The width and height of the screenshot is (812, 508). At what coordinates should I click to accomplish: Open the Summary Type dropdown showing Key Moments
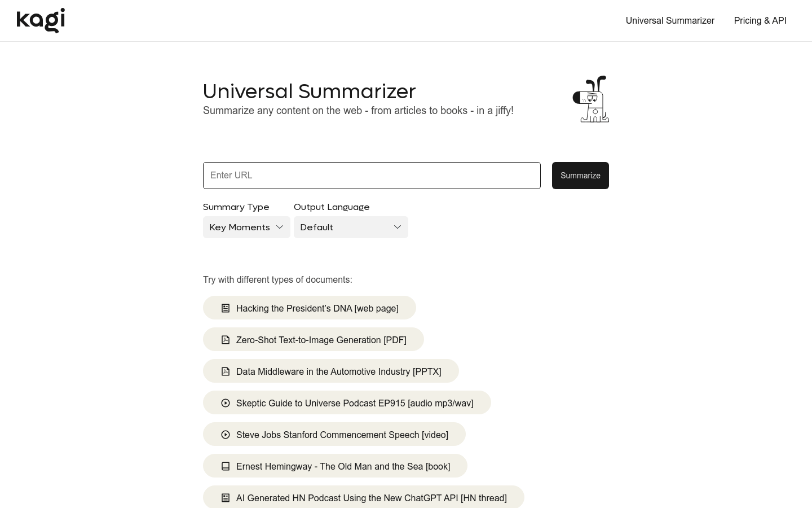(x=246, y=227)
